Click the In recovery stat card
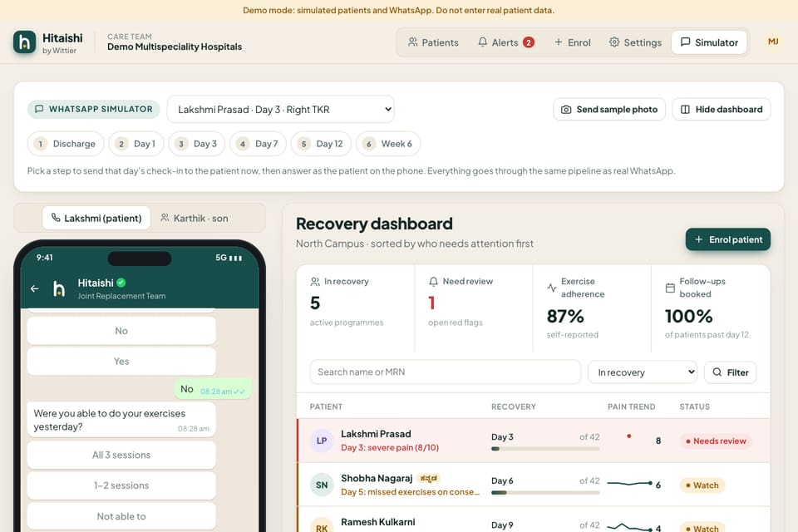798x532 pixels. click(x=355, y=308)
